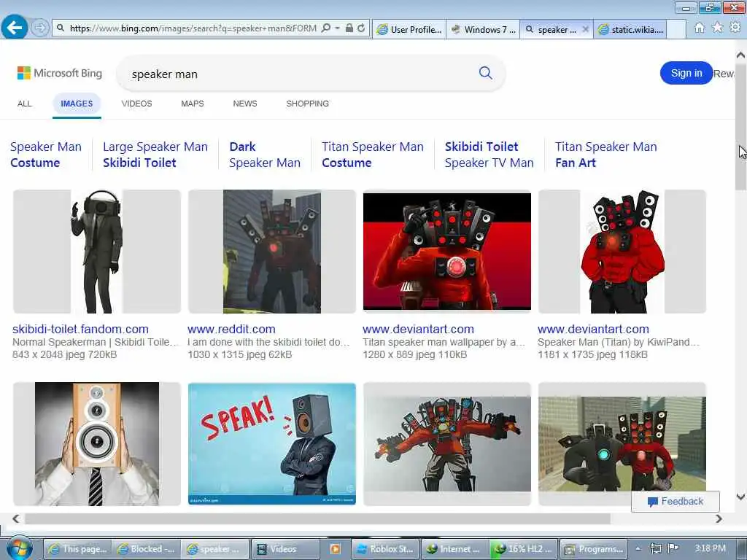The height and width of the screenshot is (560, 747).
Task: Open the SHOPPING search tab
Action: coord(307,104)
